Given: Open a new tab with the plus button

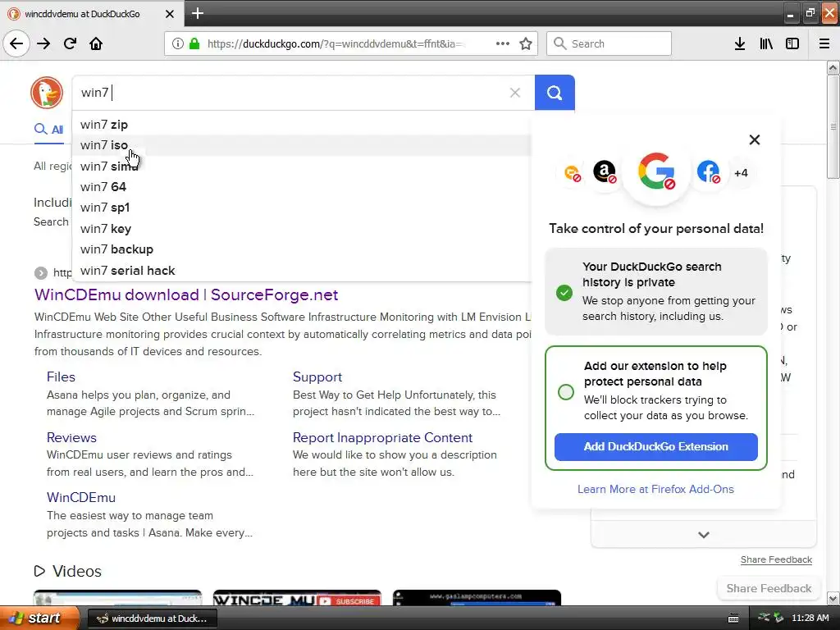Looking at the screenshot, I should (x=197, y=13).
